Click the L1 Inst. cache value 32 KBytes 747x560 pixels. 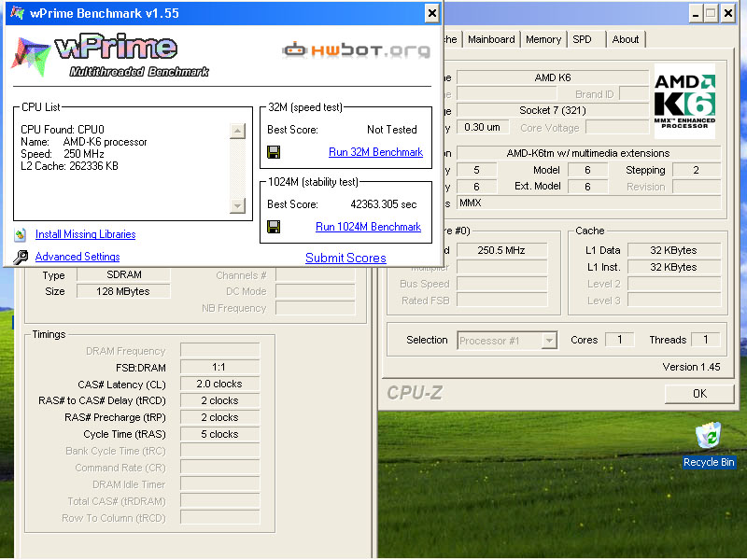click(x=673, y=267)
